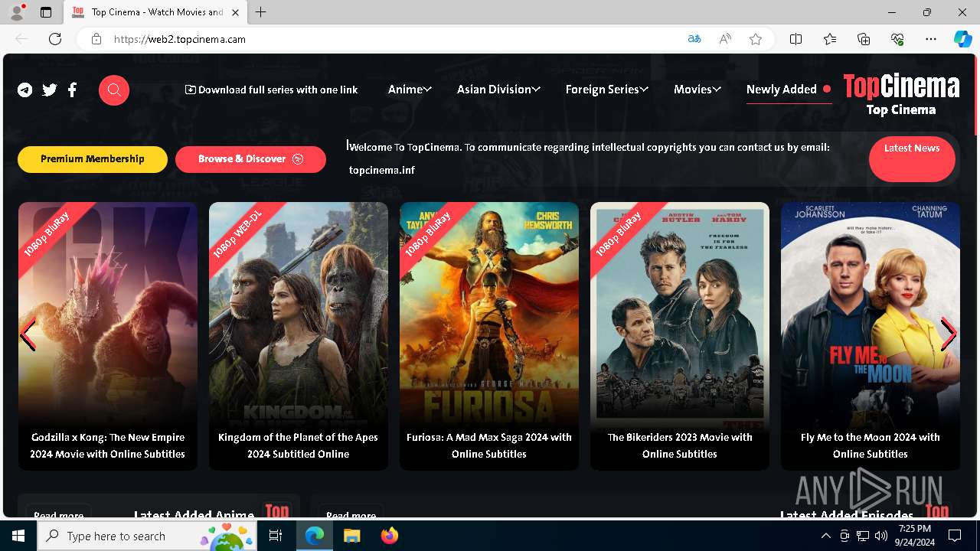The image size is (980, 551).
Task: Open the Facebook social icon
Action: point(73,90)
